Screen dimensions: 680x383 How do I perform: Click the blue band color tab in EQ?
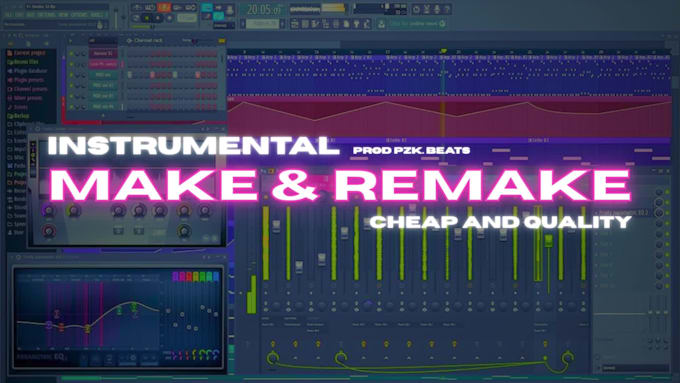216,276
